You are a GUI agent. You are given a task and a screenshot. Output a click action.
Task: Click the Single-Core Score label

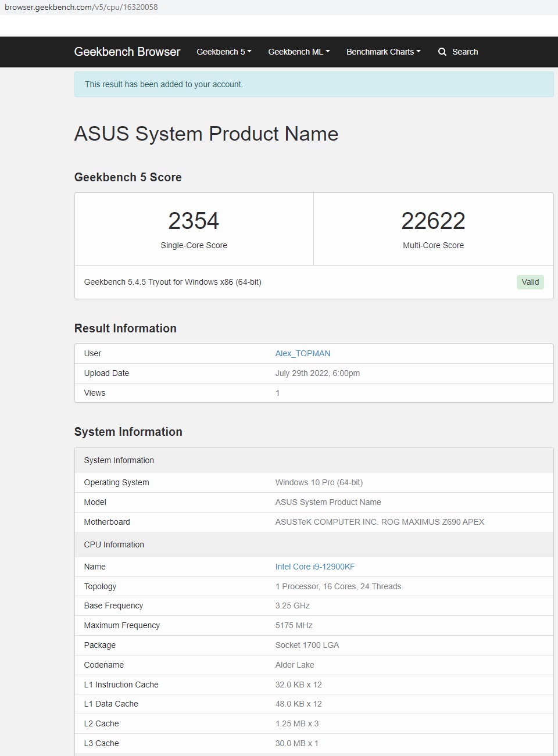[194, 245]
